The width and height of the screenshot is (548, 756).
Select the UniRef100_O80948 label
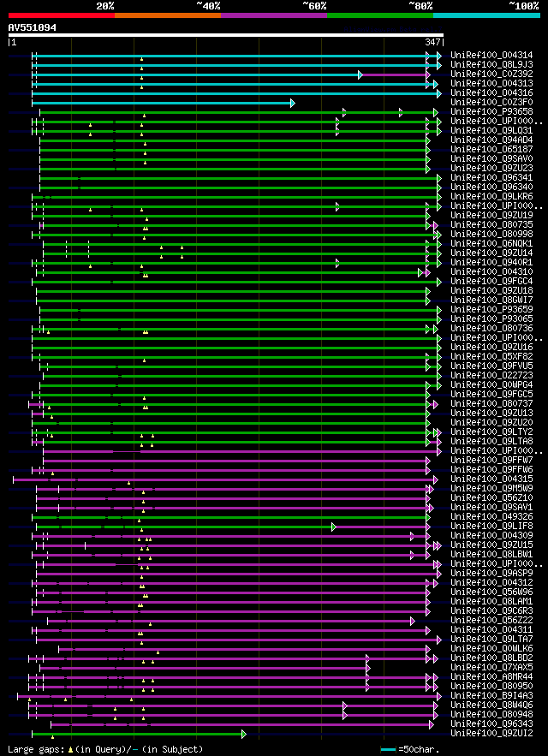tap(491, 715)
